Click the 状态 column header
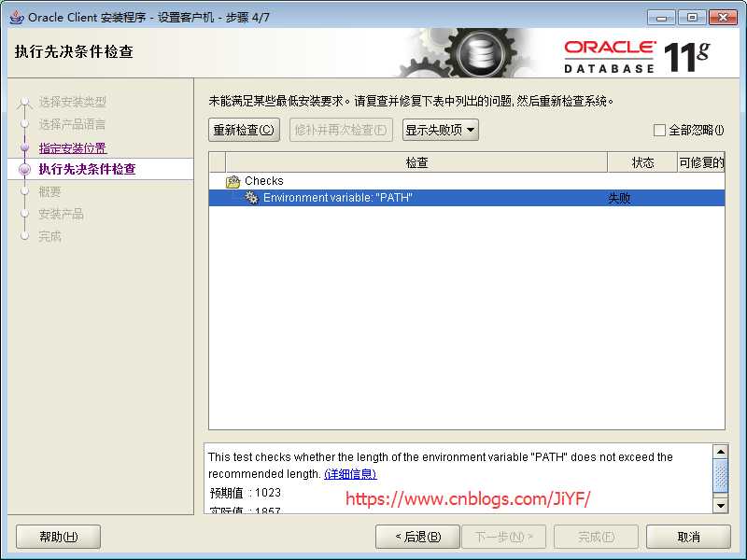 tap(642, 162)
